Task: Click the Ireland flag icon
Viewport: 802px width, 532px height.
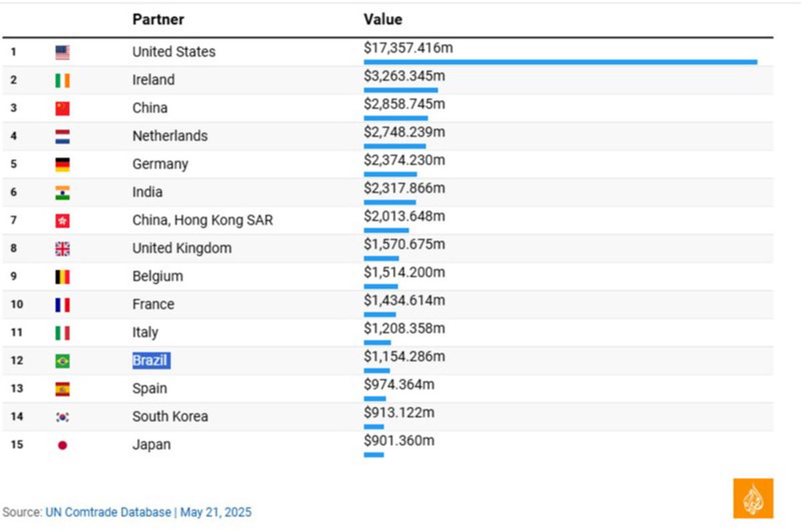Action: tap(62, 80)
